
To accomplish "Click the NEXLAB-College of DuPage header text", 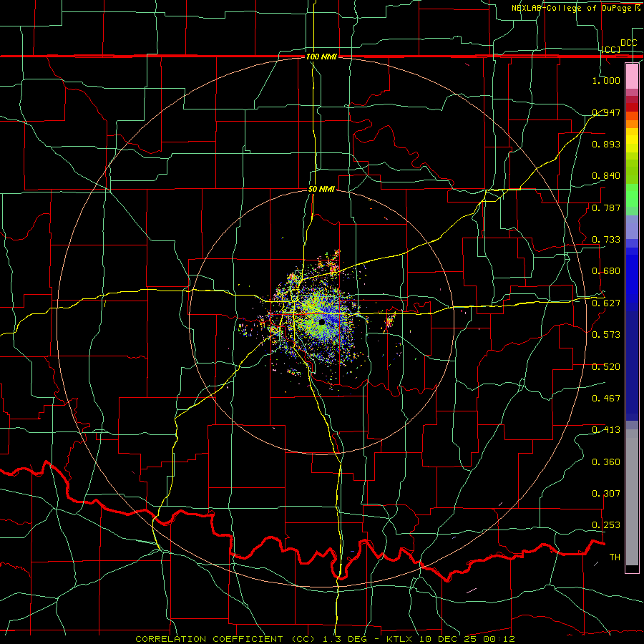I will pos(576,8).
